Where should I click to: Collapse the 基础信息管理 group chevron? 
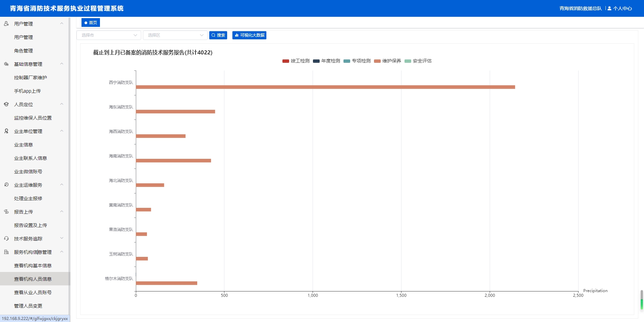[62, 64]
